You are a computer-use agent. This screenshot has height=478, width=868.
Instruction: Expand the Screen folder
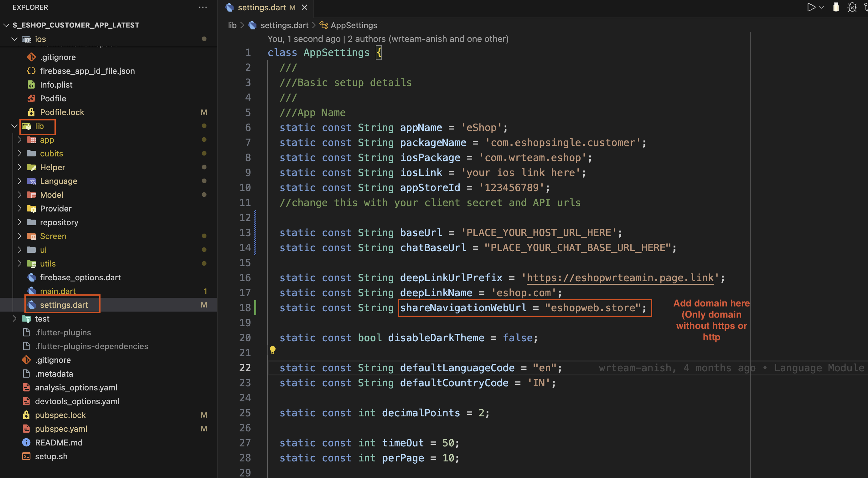pyautogui.click(x=19, y=236)
